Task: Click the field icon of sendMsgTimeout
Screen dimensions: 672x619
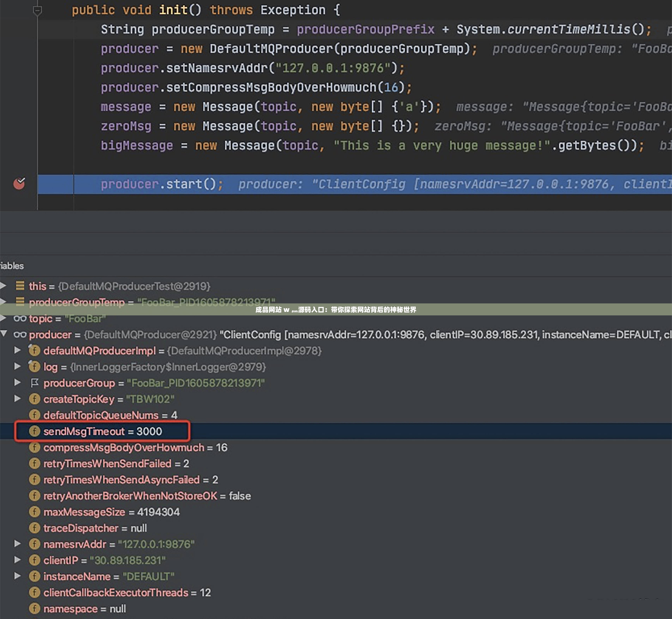Action: tap(34, 431)
